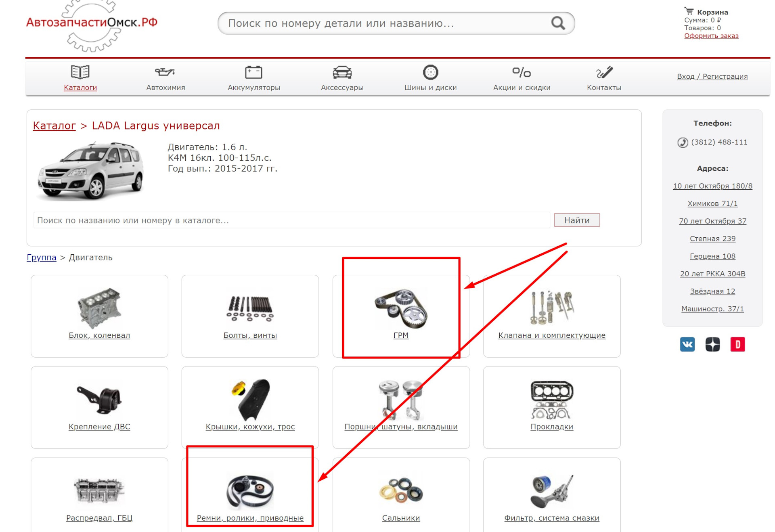This screenshot has height=532, width=775.
Task: Click the Каталог breadcrumb link
Action: pyautogui.click(x=54, y=126)
